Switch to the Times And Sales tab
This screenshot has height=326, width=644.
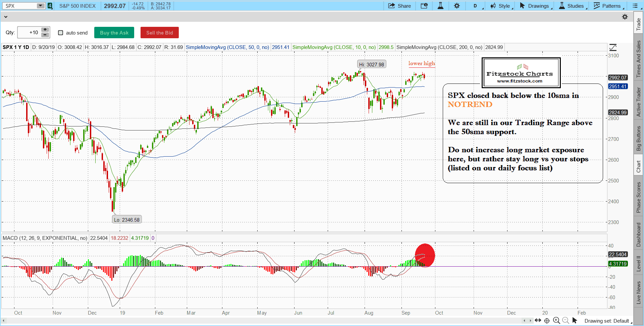638,59
